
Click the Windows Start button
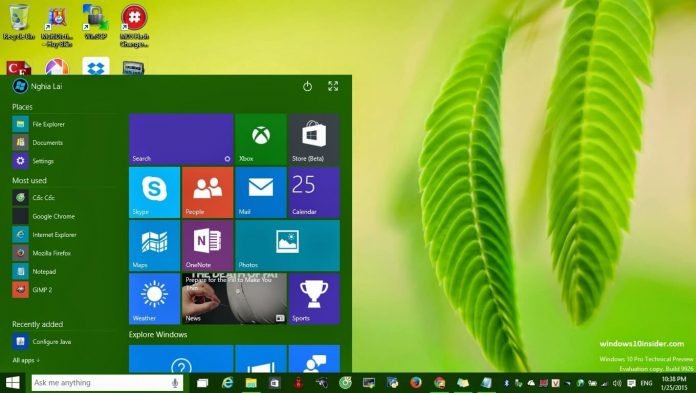(x=12, y=383)
